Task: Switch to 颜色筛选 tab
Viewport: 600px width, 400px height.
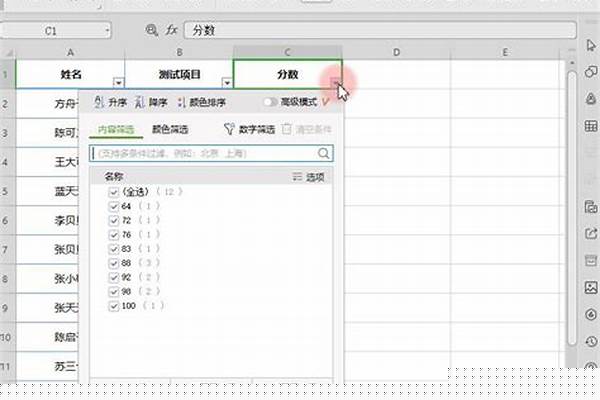Action: pos(170,129)
